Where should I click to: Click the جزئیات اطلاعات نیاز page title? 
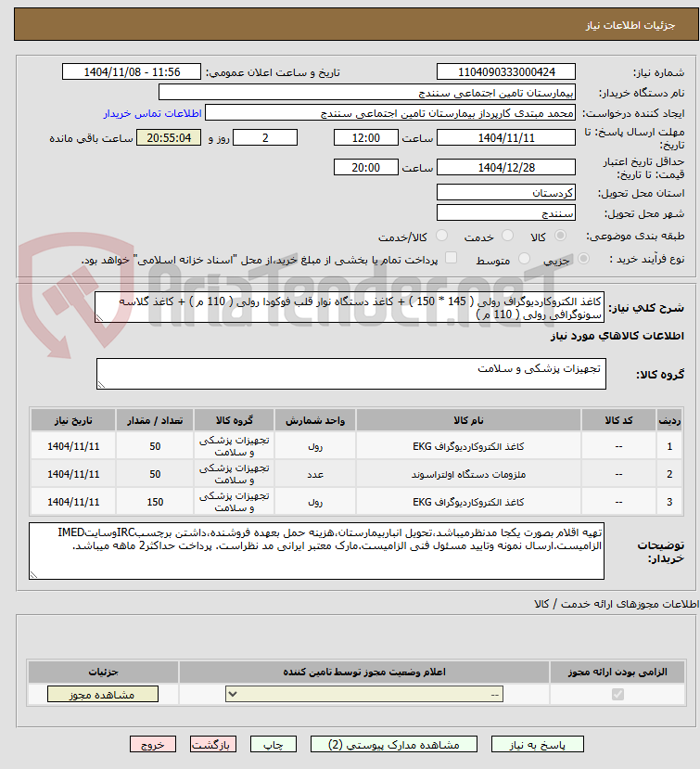click(630, 25)
